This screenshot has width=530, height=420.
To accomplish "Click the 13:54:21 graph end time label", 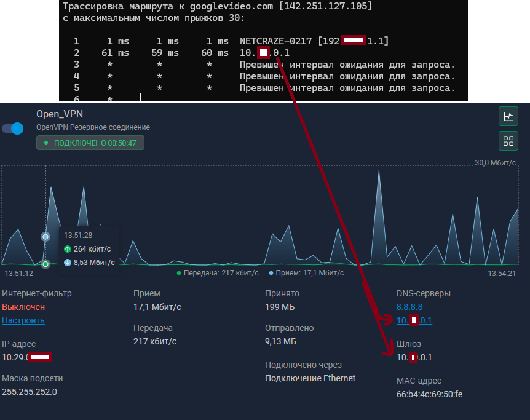I will (x=502, y=273).
